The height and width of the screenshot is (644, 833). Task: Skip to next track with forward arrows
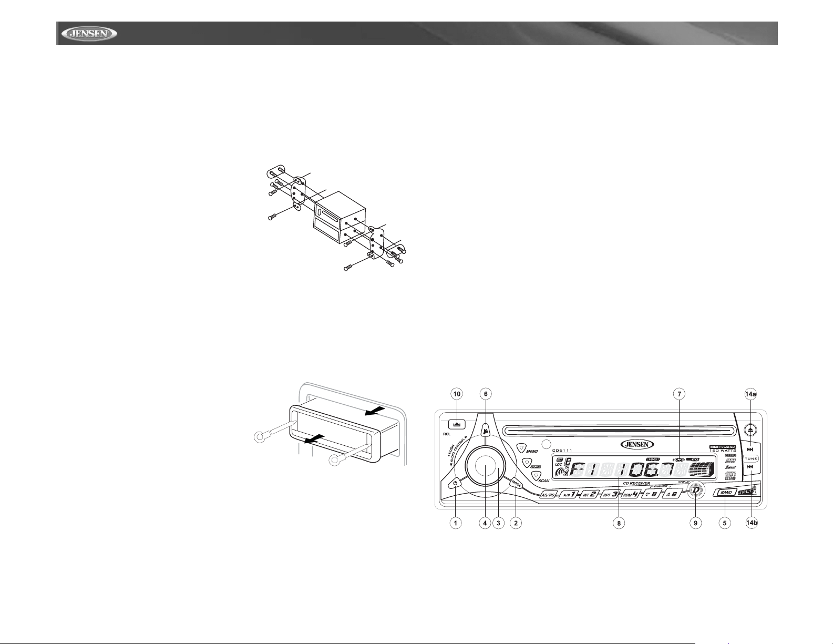[x=750, y=449]
